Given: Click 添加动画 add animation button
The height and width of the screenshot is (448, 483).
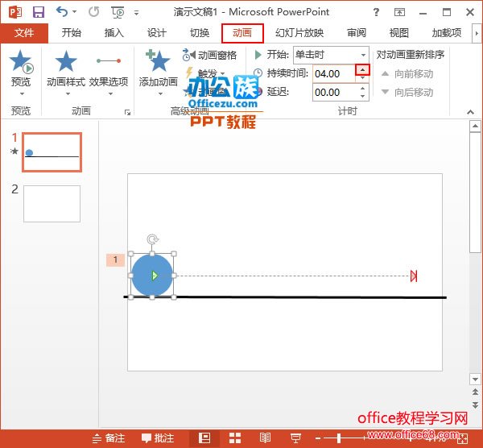Looking at the screenshot, I should (159, 73).
